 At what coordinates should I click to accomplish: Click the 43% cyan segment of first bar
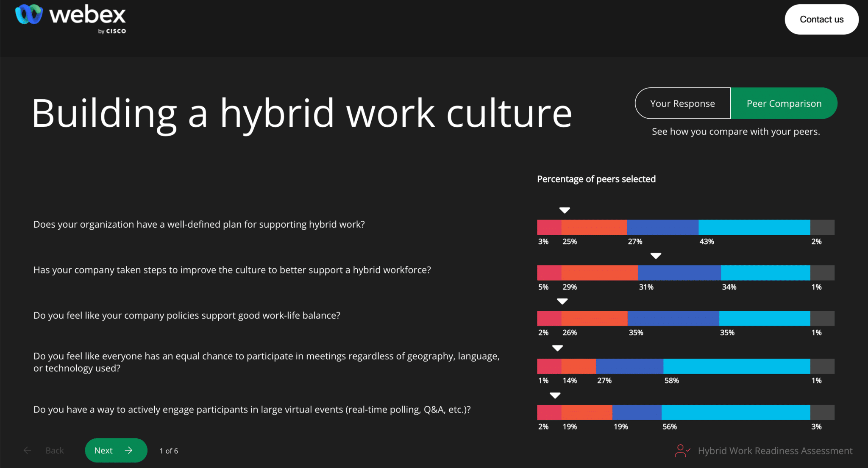(x=754, y=227)
